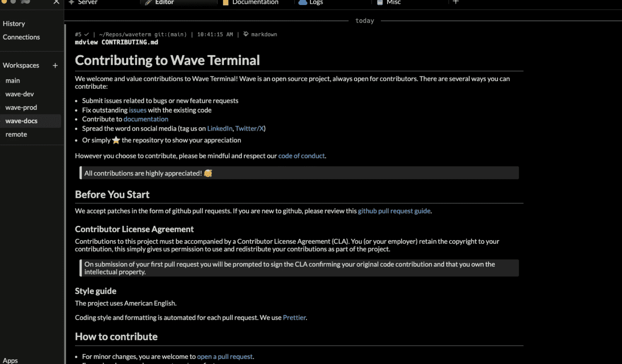Screen dimensions: 622x364
Task: Click the Documentation tab file icon
Action: point(226,2)
